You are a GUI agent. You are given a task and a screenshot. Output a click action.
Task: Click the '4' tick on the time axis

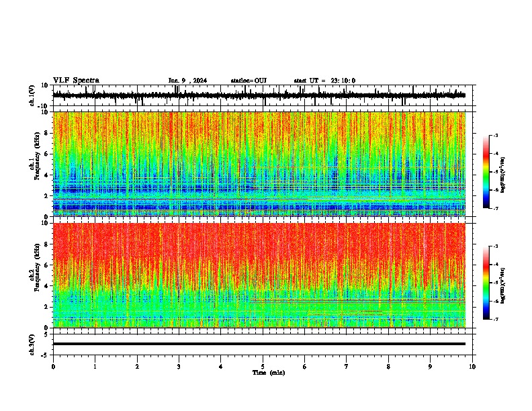pyautogui.click(x=221, y=367)
